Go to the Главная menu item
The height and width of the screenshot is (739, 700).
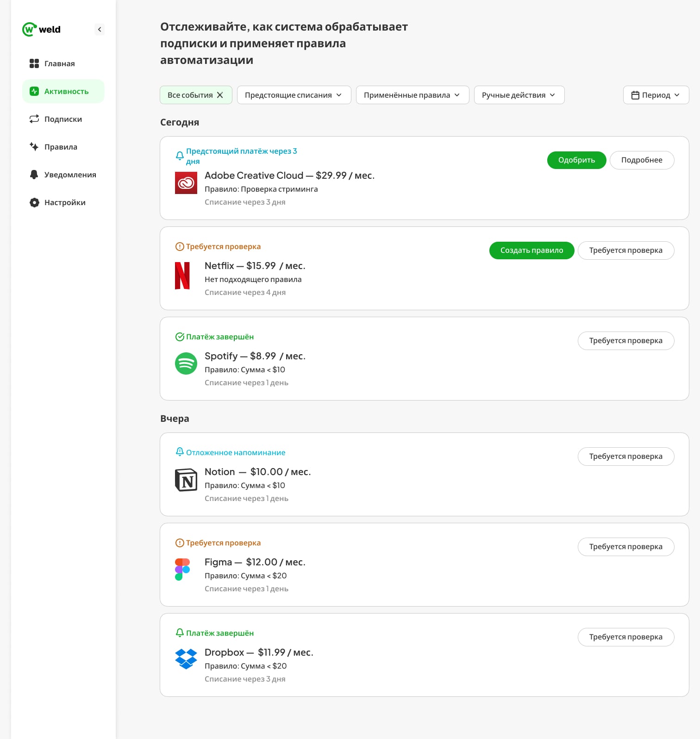pyautogui.click(x=63, y=63)
